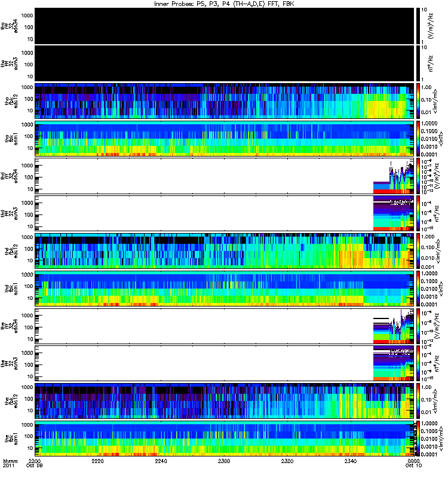Select the 2340 time tick label
The image size is (448, 478).
coord(351,461)
